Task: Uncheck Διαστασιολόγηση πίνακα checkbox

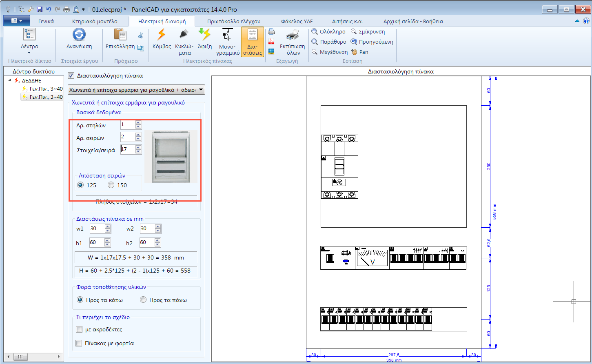Action: click(x=71, y=75)
